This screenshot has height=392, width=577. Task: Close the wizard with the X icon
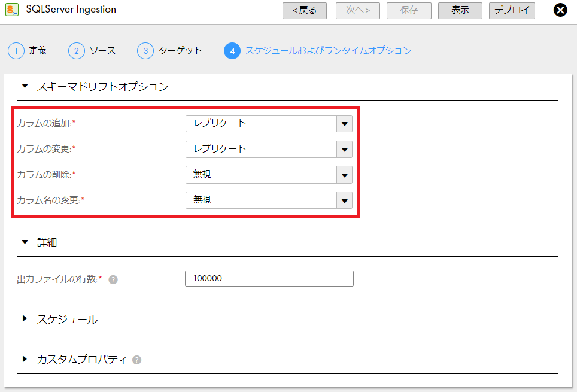[560, 10]
